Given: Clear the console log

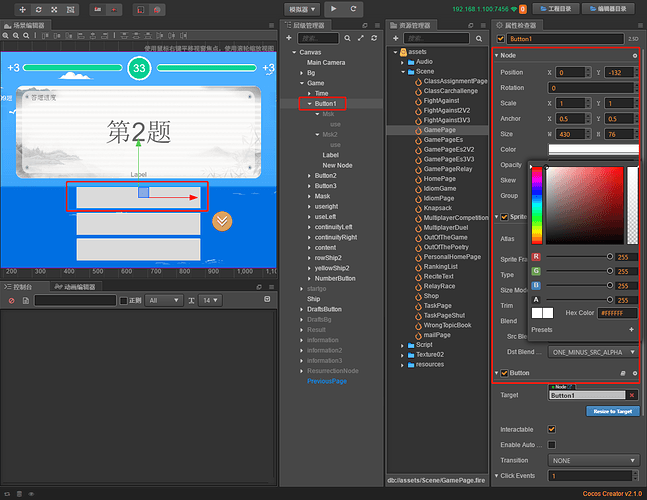Looking at the screenshot, I should point(12,301).
